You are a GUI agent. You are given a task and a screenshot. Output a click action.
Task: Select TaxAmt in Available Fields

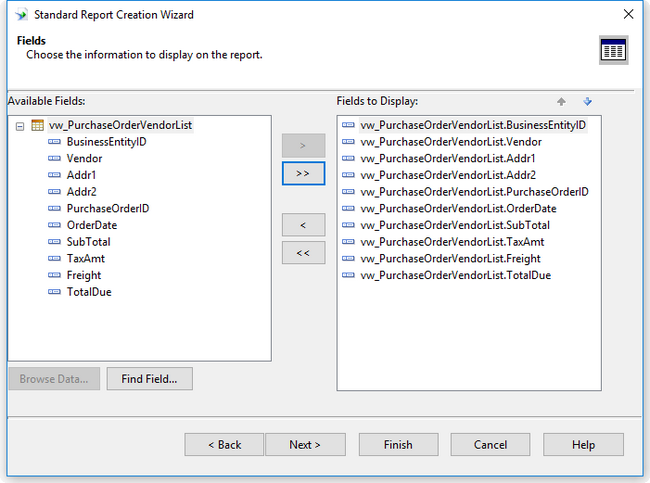click(x=86, y=258)
